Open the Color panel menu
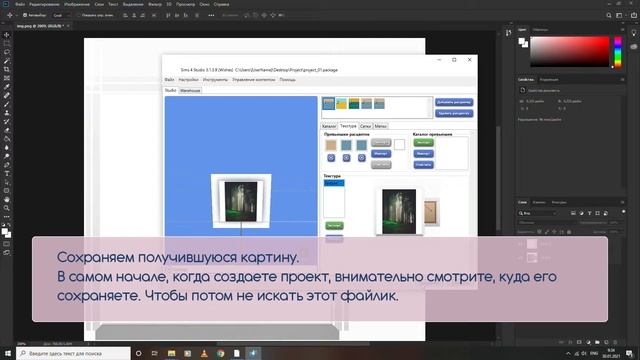The image size is (640, 360). pyautogui.click(x=622, y=30)
